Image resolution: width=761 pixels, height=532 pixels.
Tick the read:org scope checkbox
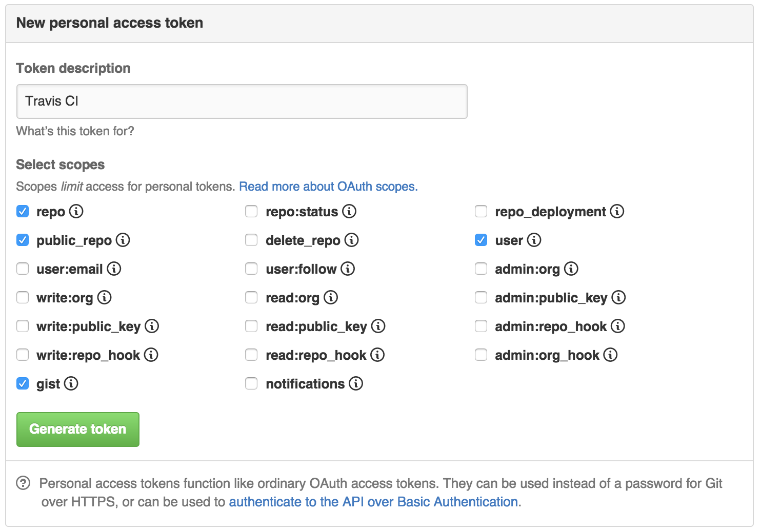(251, 297)
